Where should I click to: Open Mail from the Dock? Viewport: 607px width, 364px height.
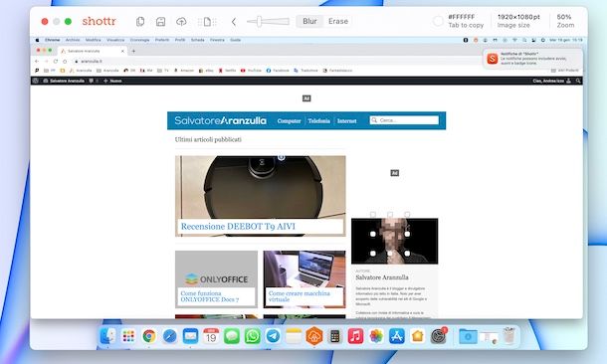(x=190, y=336)
